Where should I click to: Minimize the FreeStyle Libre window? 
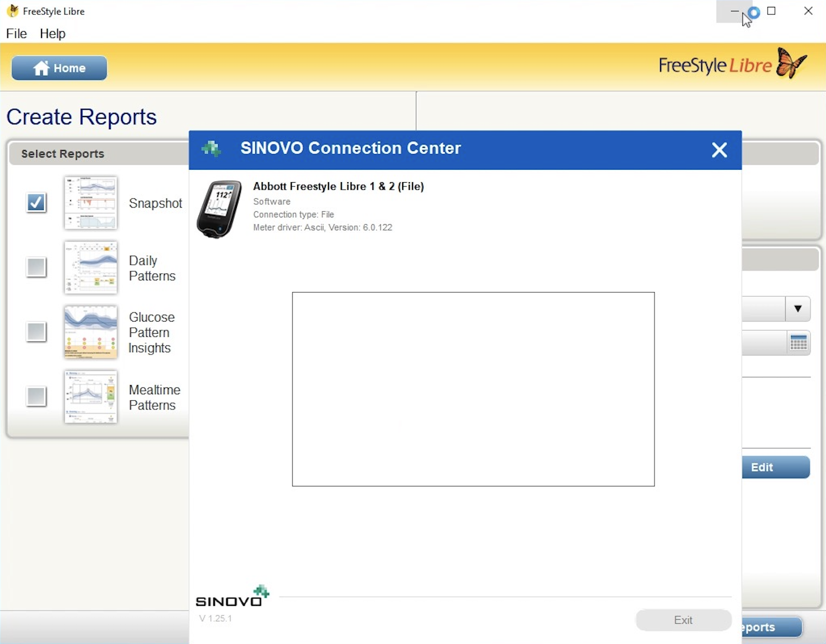click(x=734, y=11)
